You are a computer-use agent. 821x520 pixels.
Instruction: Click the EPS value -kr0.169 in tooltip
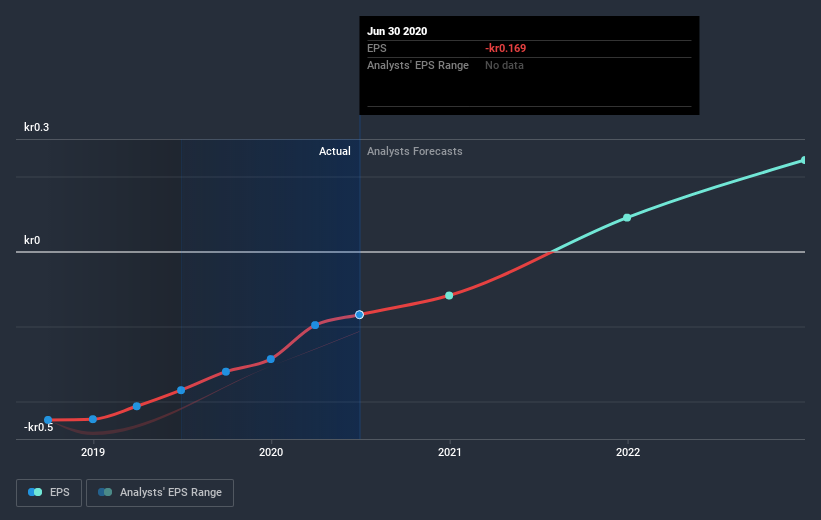click(x=505, y=48)
